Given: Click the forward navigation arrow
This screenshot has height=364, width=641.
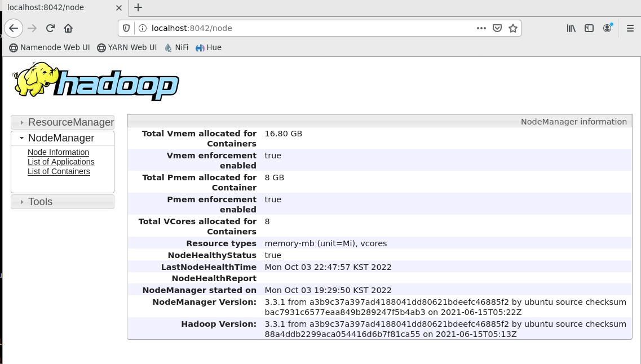Looking at the screenshot, I should click(x=32, y=28).
